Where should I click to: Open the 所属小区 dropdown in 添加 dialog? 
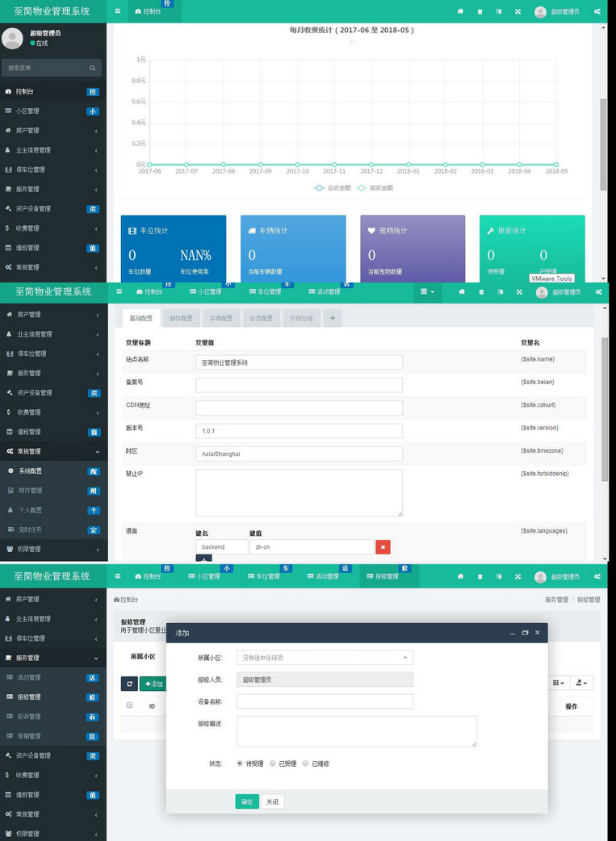325,658
